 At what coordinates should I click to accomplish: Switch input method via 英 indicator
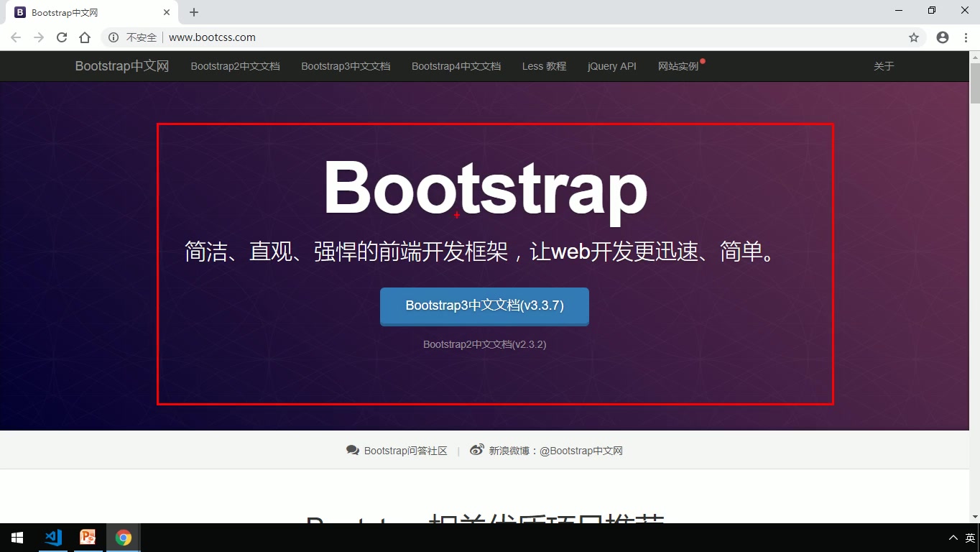tap(970, 538)
